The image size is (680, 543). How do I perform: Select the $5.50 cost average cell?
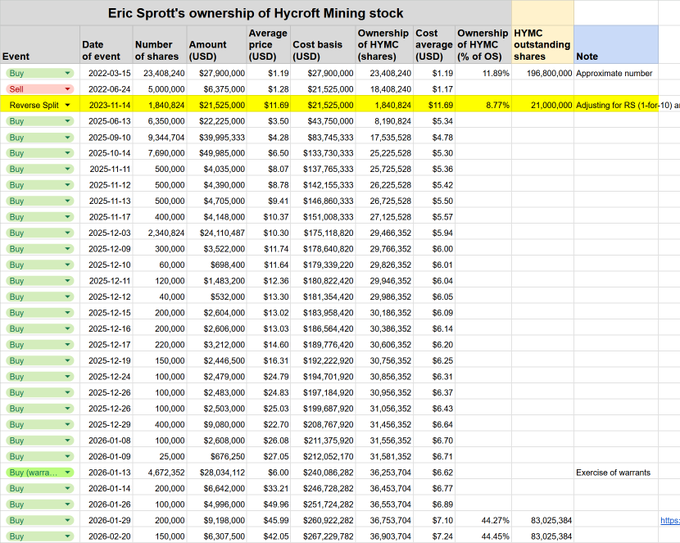click(434, 201)
